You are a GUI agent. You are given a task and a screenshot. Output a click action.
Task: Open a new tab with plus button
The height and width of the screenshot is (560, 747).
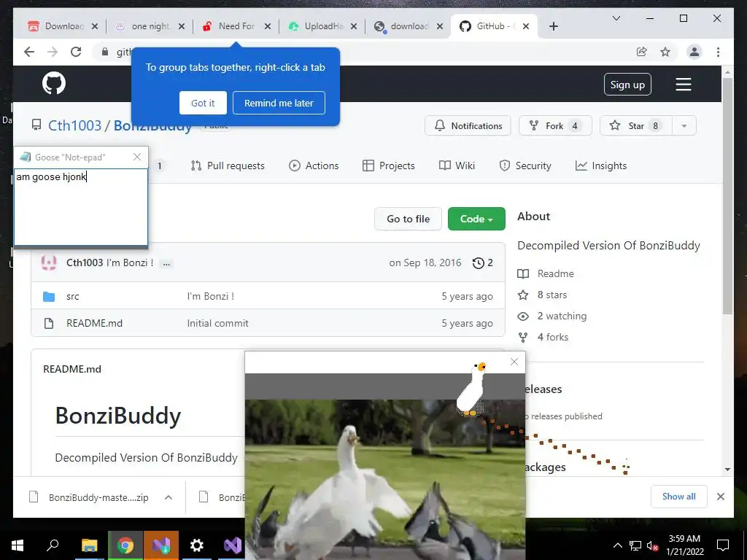click(553, 26)
